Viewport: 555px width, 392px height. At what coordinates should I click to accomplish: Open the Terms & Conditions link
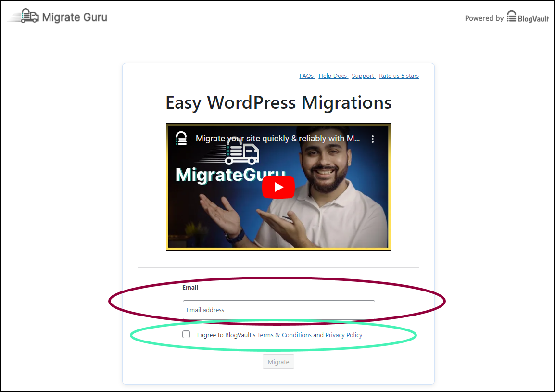coord(284,335)
